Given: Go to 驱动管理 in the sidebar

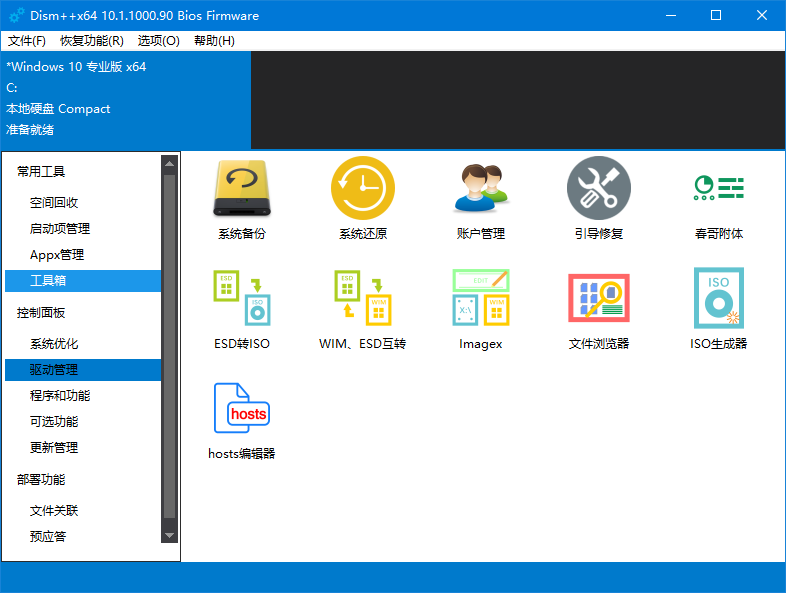Looking at the screenshot, I should pyautogui.click(x=54, y=370).
